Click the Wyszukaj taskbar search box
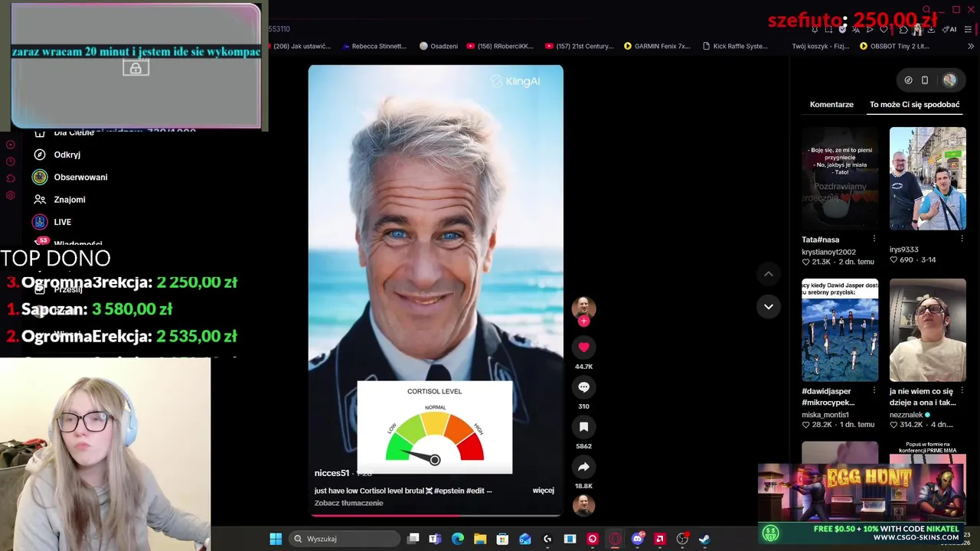Screen dimensions: 980x551 pyautogui.click(x=345, y=539)
